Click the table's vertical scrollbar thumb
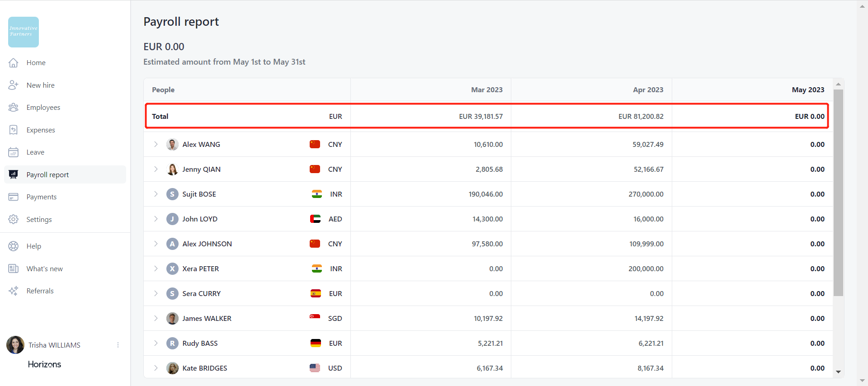The height and width of the screenshot is (386, 868). 838,192
